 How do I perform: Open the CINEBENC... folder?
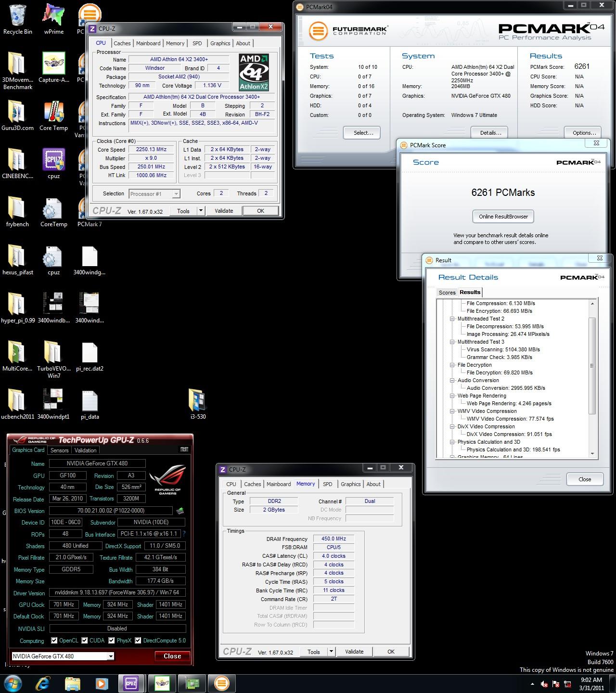tap(17, 164)
